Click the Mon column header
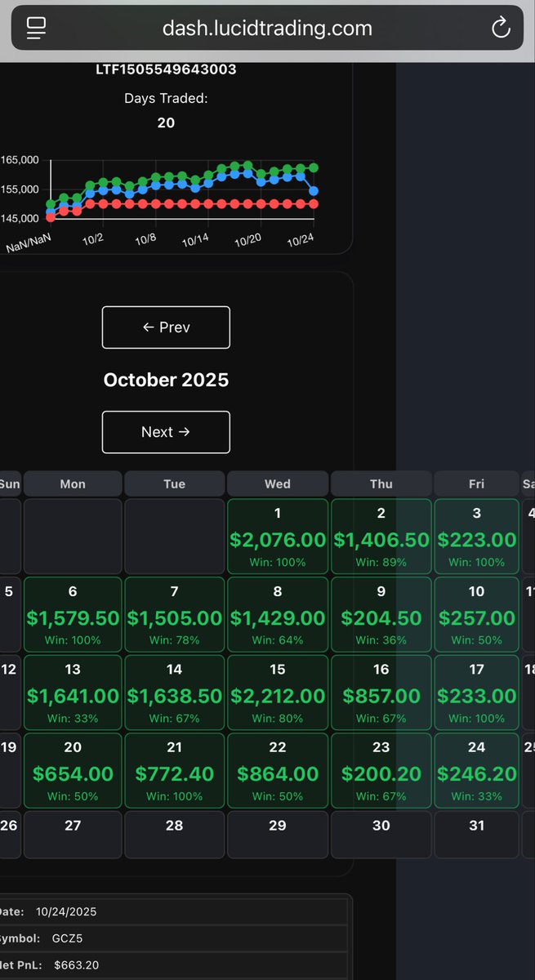The height and width of the screenshot is (980, 535). click(x=73, y=483)
